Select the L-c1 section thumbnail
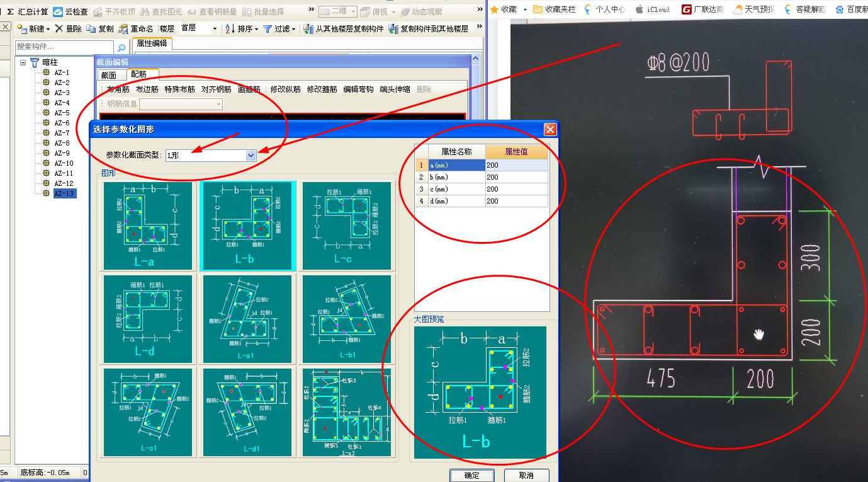 click(x=148, y=411)
